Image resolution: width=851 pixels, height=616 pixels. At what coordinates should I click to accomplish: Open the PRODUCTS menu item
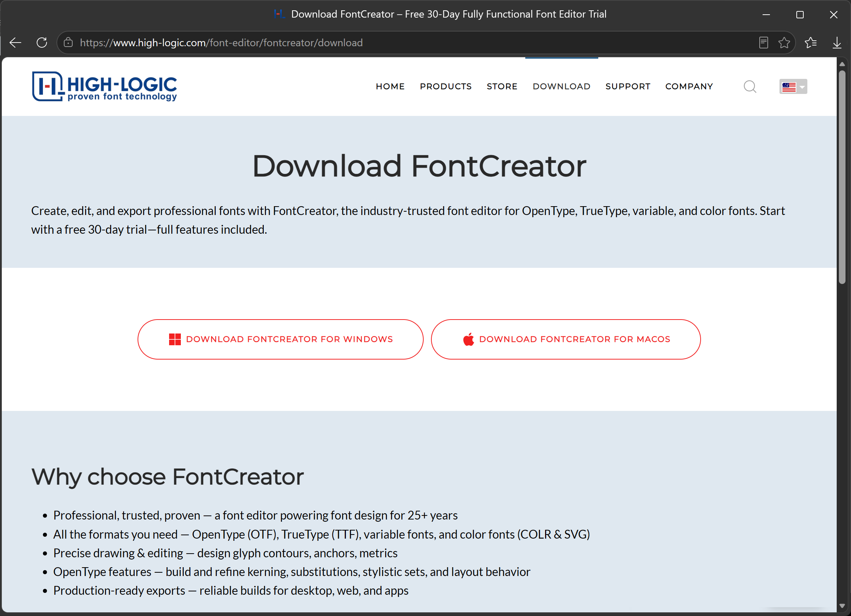446,87
